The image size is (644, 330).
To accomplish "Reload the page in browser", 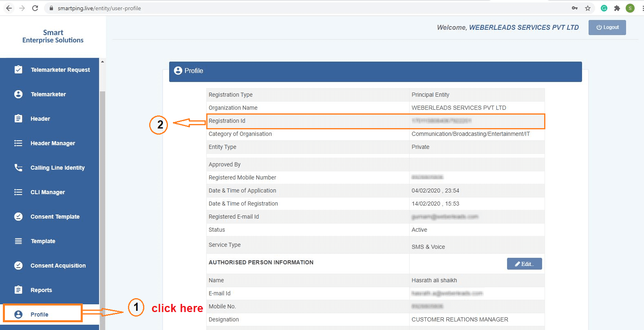I will point(35,8).
